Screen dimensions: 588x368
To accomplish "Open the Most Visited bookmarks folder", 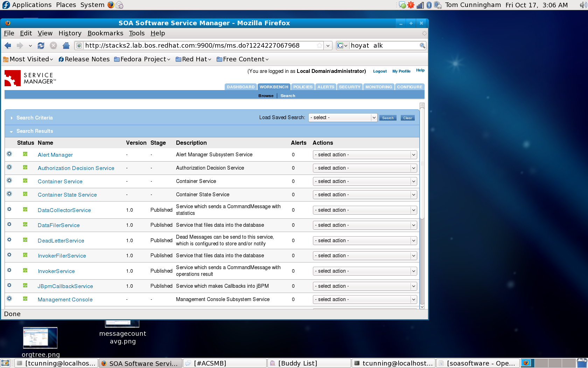I will click(x=28, y=59).
